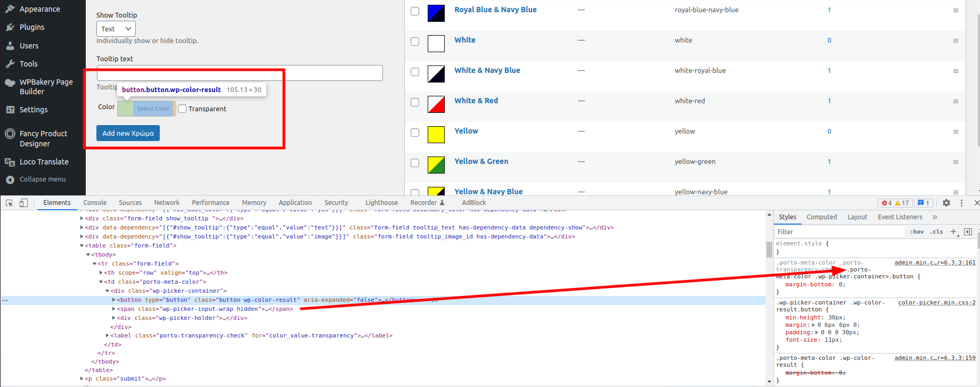This screenshot has height=387, width=980.
Task: Toggle the DevTools device toolbar icon
Action: [23, 203]
